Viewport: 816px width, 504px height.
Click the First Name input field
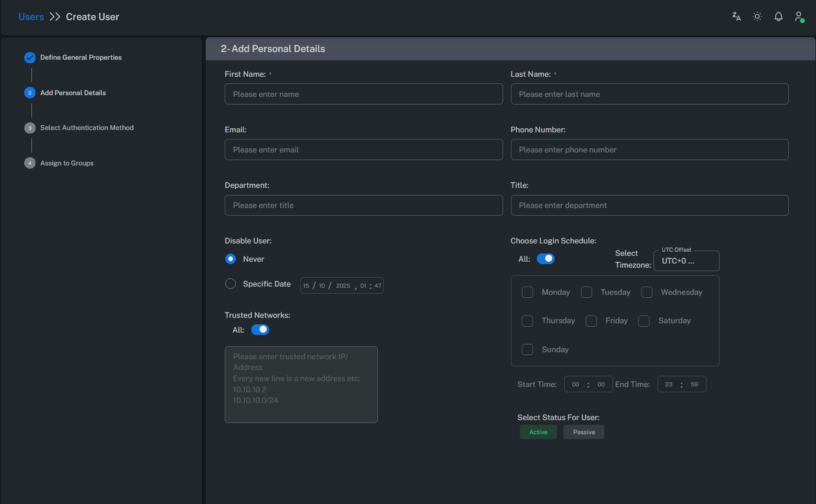click(x=363, y=94)
